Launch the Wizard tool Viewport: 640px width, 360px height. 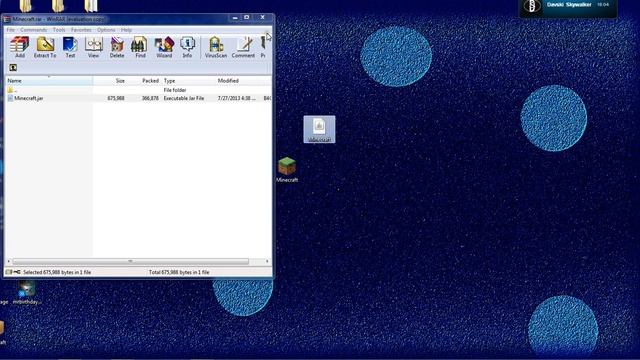click(164, 47)
